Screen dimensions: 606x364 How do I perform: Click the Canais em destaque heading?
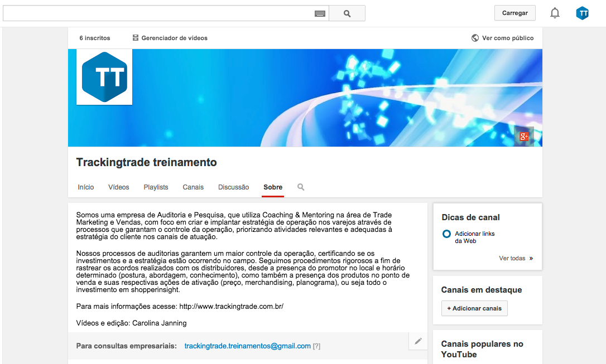(482, 290)
